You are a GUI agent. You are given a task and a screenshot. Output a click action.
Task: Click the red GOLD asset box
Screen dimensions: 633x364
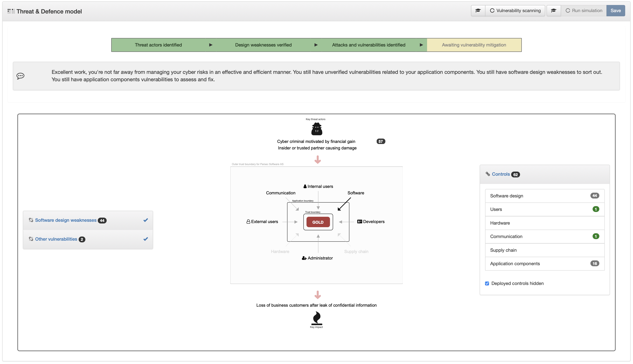[x=318, y=222]
